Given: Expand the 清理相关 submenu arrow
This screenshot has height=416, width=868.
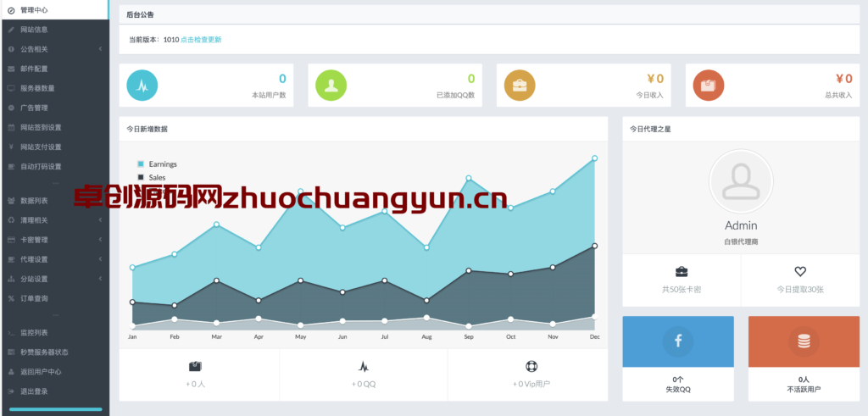Looking at the screenshot, I should point(100,220).
